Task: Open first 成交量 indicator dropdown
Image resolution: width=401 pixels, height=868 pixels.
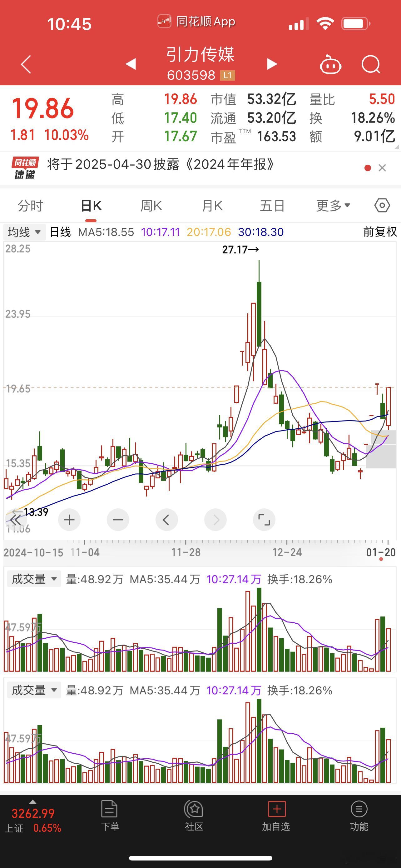Action: point(34,579)
